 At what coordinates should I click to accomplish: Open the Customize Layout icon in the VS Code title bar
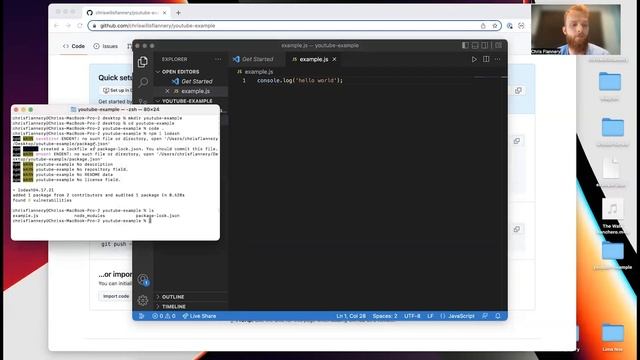point(498,45)
